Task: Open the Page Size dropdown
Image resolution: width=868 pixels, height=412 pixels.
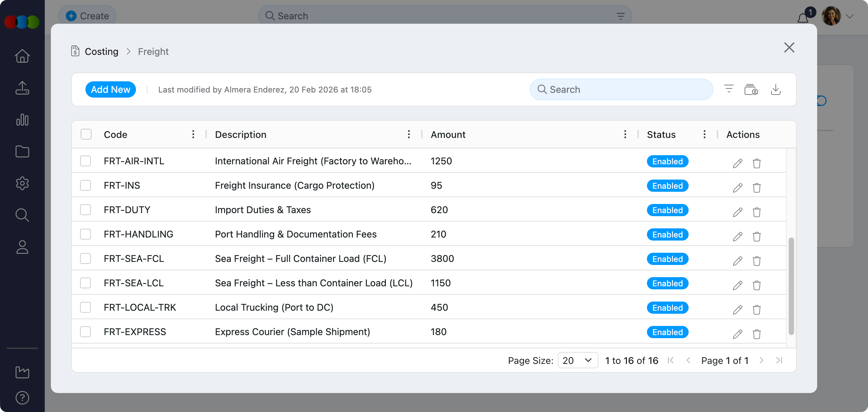Action: point(578,360)
